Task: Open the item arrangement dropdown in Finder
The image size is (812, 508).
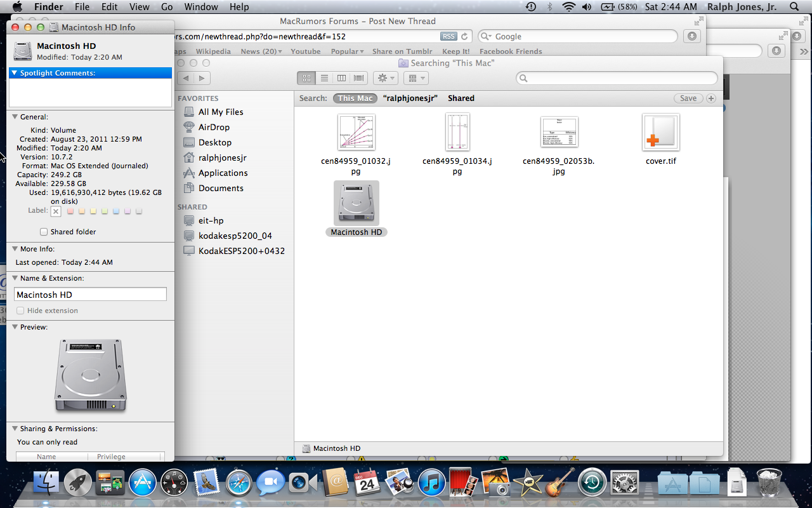Action: tap(416, 78)
